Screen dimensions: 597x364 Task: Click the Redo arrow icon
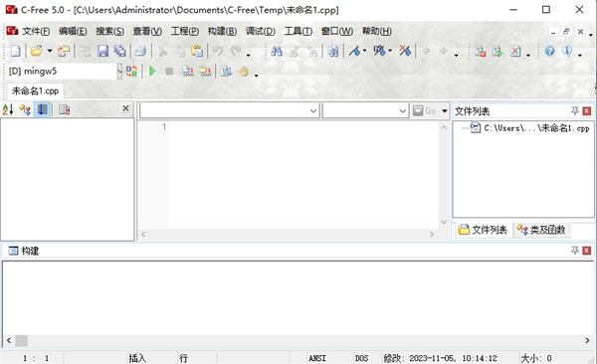point(236,51)
